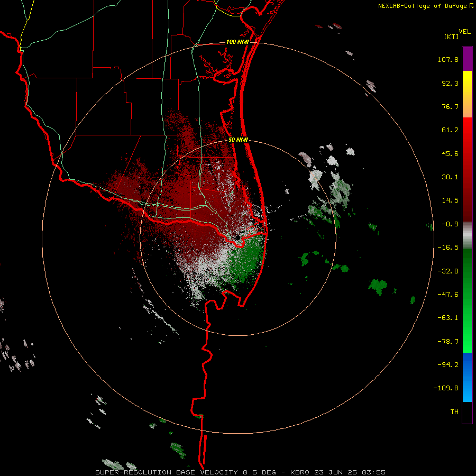Viewport: 476px width, 476px height.
Task: Select the 61.2 legend value
Action: pos(450,130)
